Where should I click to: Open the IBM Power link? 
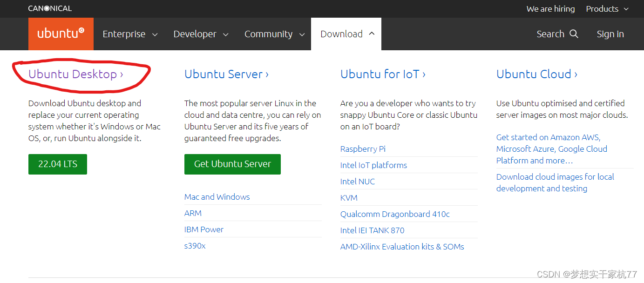click(x=204, y=229)
